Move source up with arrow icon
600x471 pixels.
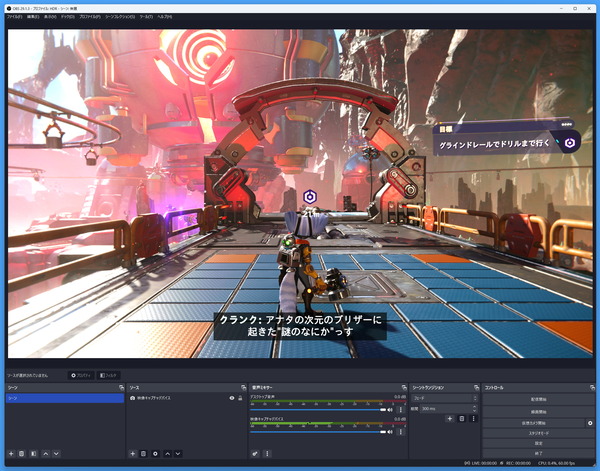tap(167, 454)
